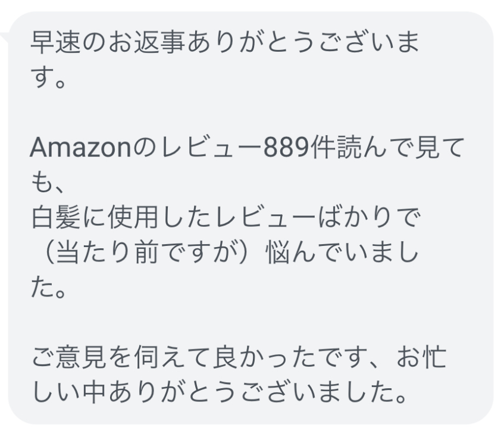The height and width of the screenshot is (440, 504).
Task: Click the gray message bubble
Action: [251, 218]
